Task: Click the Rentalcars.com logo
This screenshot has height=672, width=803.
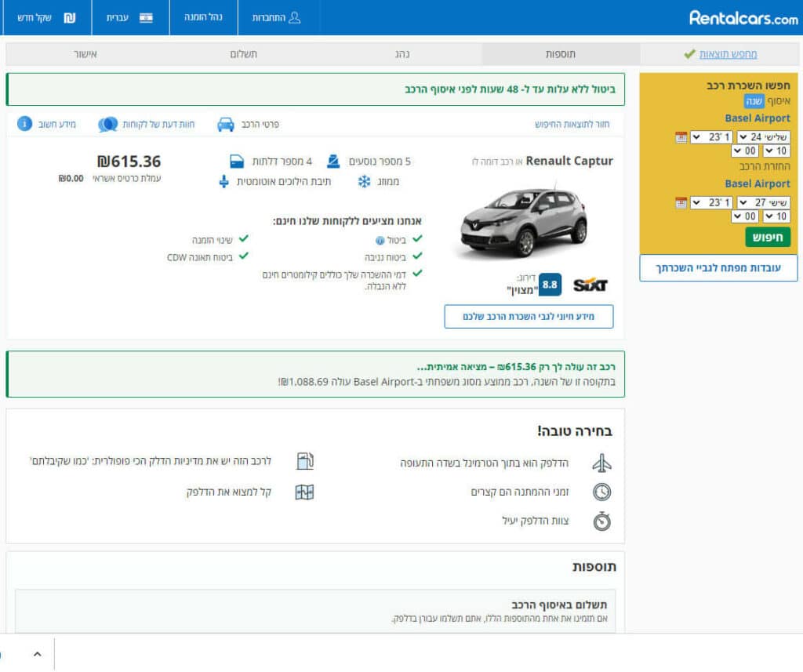Action: 743,17
